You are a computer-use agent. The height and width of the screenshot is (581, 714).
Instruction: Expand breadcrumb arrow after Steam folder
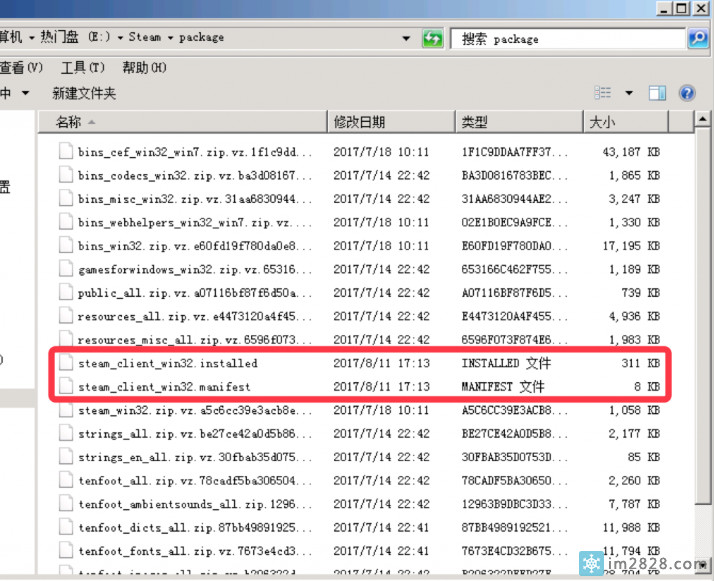[x=170, y=37]
